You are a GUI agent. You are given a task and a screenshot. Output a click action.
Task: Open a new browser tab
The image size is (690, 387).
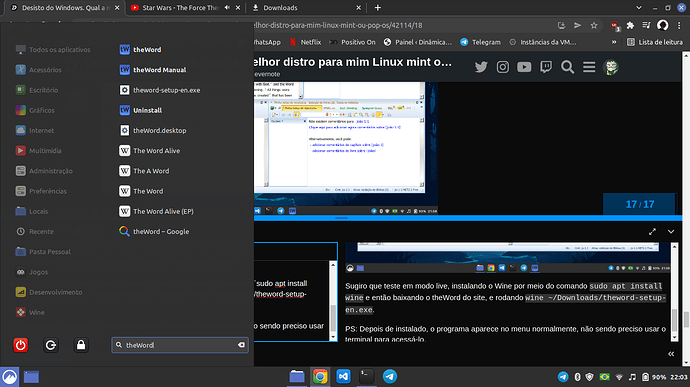click(378, 7)
